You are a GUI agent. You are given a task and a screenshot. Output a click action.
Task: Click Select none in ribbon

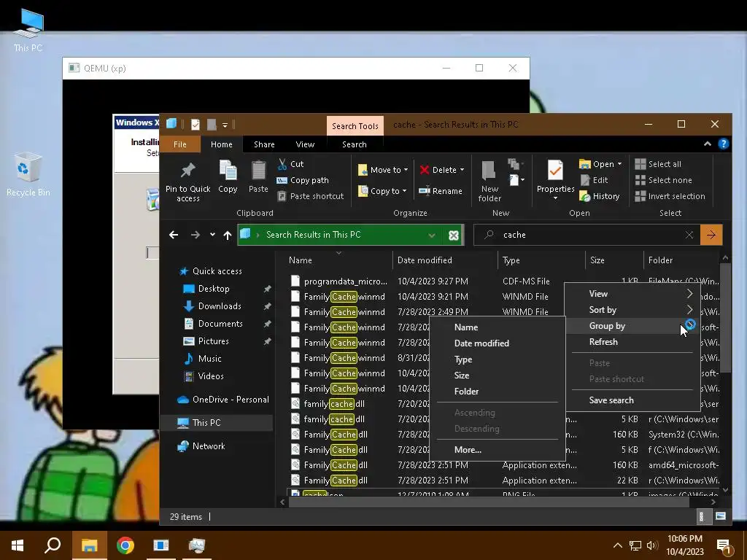coord(663,180)
